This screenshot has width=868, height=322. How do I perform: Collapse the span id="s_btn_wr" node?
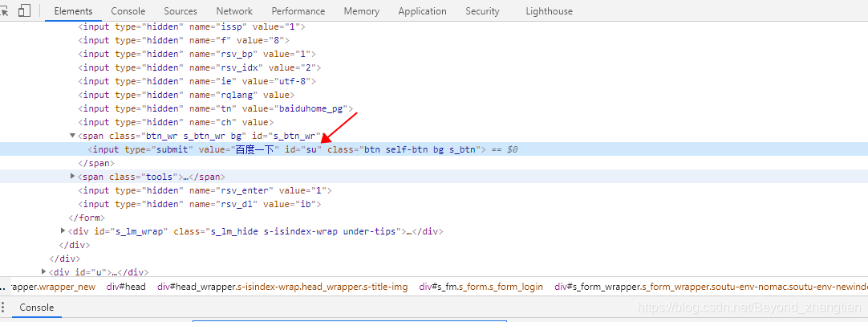(x=72, y=135)
